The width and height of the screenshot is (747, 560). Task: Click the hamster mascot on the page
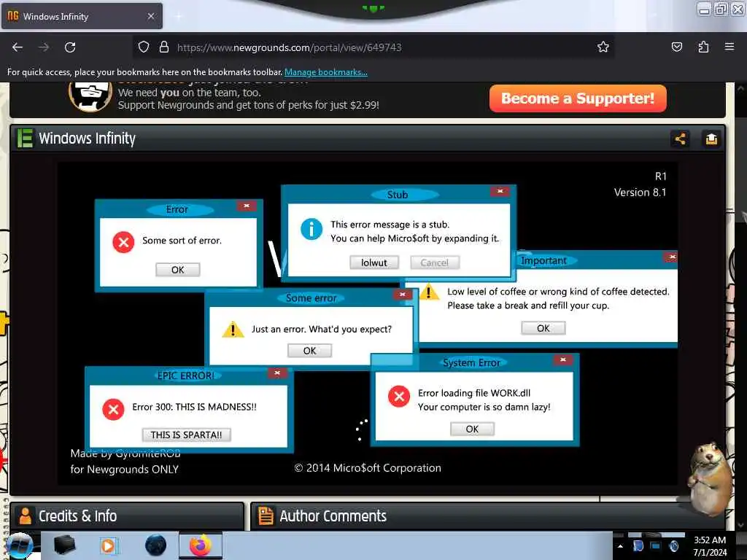[x=711, y=478]
